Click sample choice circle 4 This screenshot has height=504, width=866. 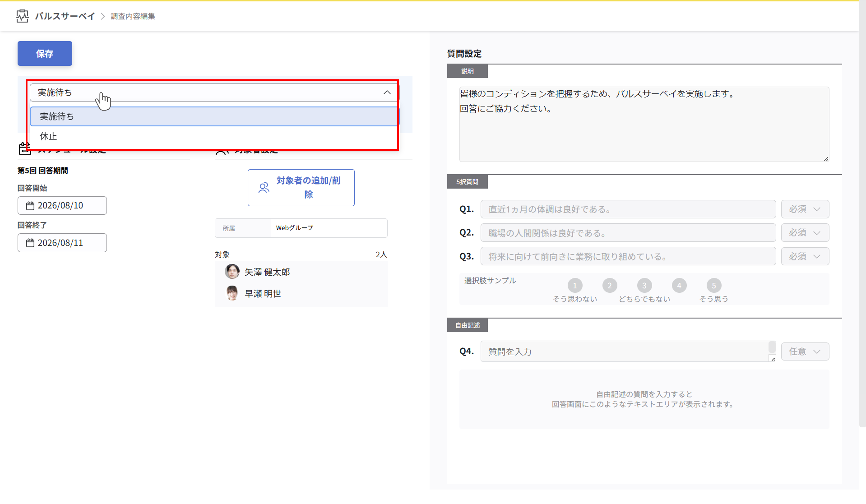coord(679,285)
